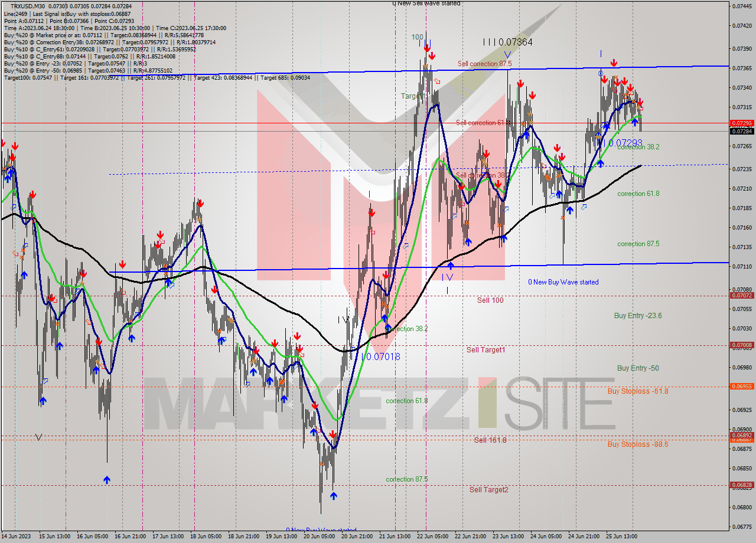Select the 'Buy Stoploss -61.8' label
This screenshot has width=756, height=543.
(638, 391)
